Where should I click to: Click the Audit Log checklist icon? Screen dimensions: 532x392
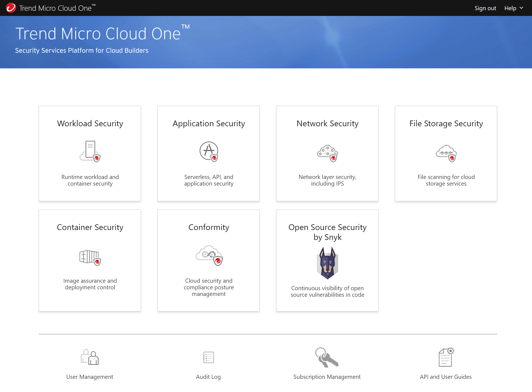(x=209, y=357)
